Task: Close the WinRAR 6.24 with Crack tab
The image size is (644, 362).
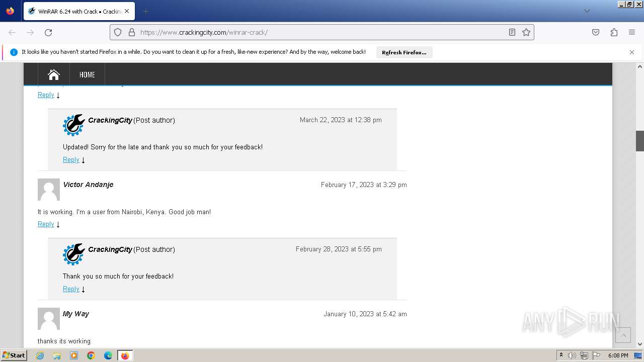Action: pos(126,11)
